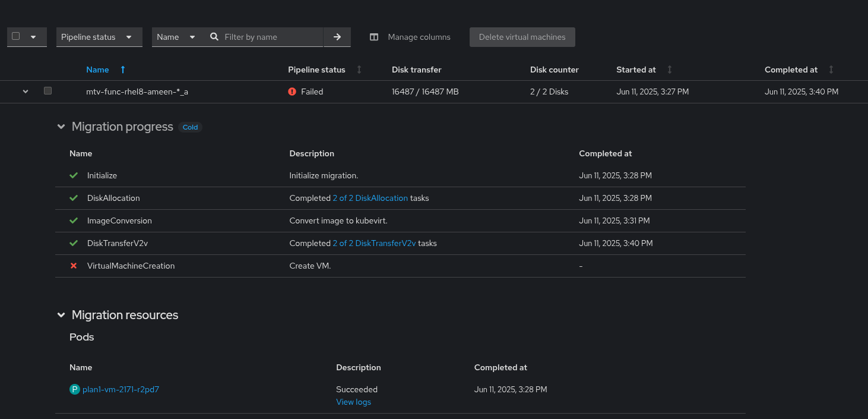
Task: Open View logs link for the pod
Action: 353,402
